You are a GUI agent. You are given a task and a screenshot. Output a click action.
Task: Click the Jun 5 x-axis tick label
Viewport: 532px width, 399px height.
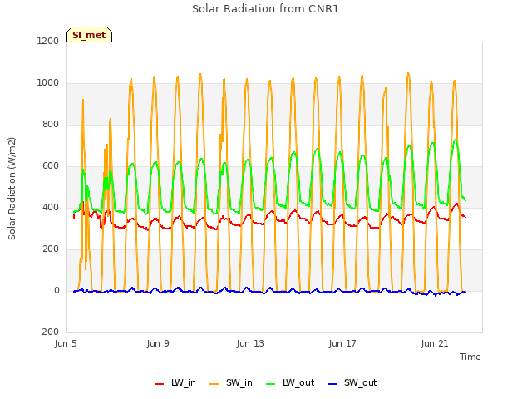click(x=66, y=343)
